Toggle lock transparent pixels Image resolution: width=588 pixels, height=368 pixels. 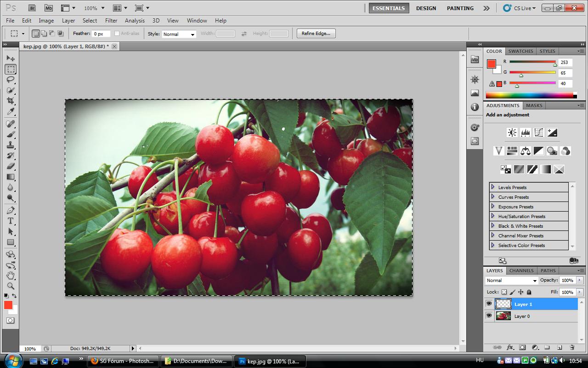pyautogui.click(x=504, y=292)
